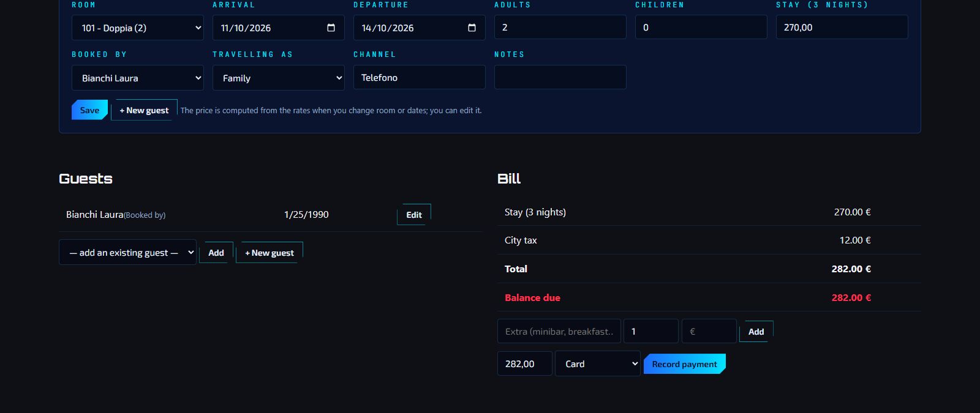Click the red 282.00 € balance amount
The image size is (980, 413).
tap(851, 297)
